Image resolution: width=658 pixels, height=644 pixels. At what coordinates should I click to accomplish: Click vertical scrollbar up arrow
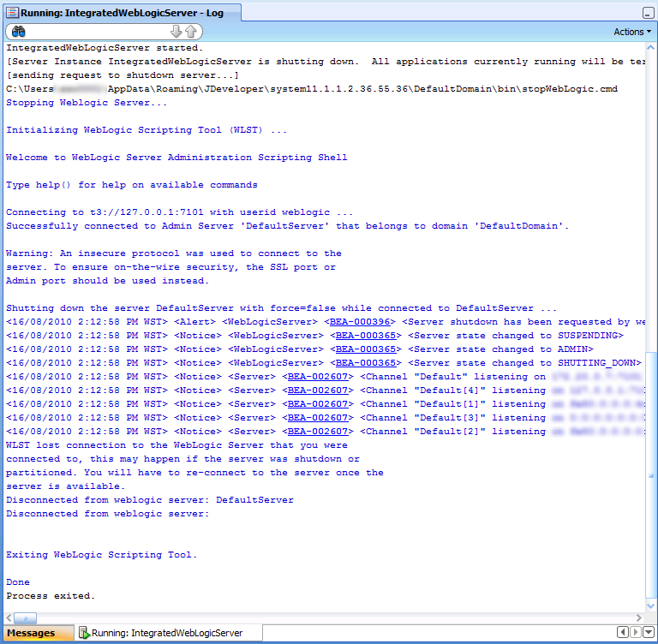[x=651, y=47]
